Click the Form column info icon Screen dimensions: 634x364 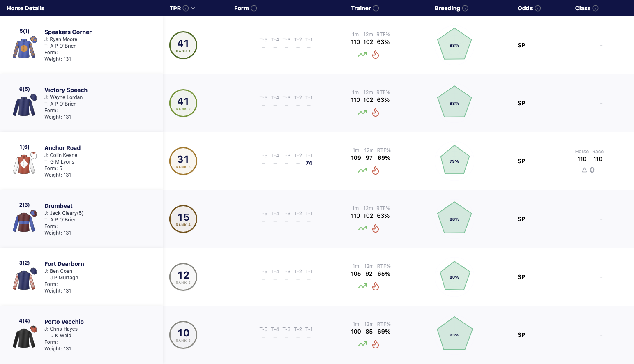(254, 8)
